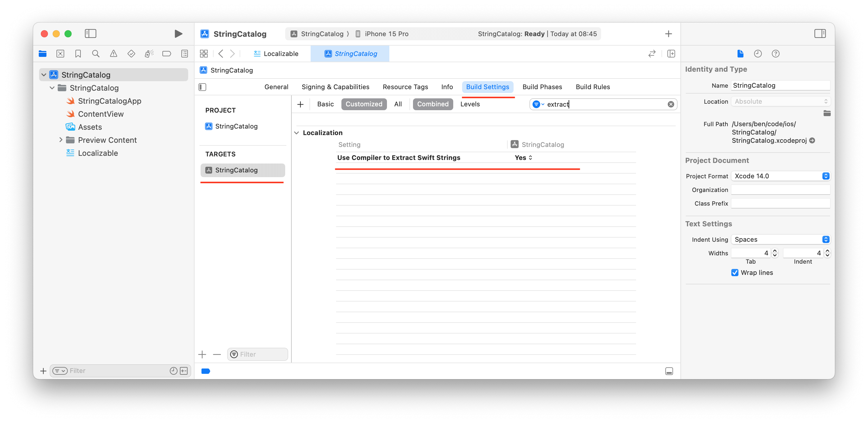Click the forward navigation arrow icon

(234, 53)
